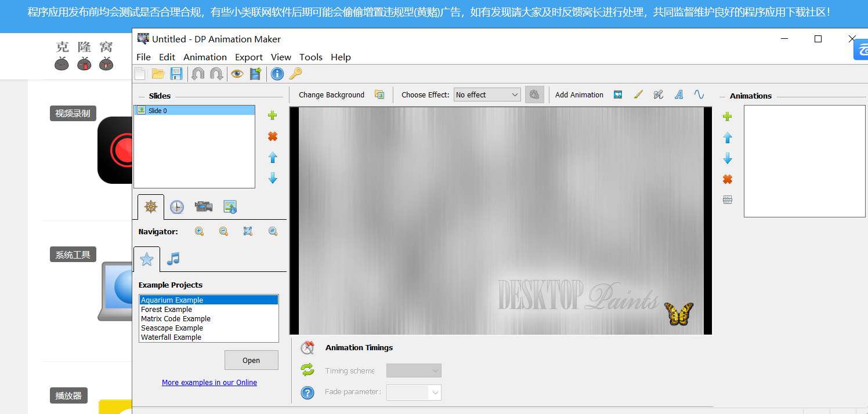This screenshot has width=868, height=414.
Task: Switch to the Navigator ship-wheel tab
Action: [151, 207]
